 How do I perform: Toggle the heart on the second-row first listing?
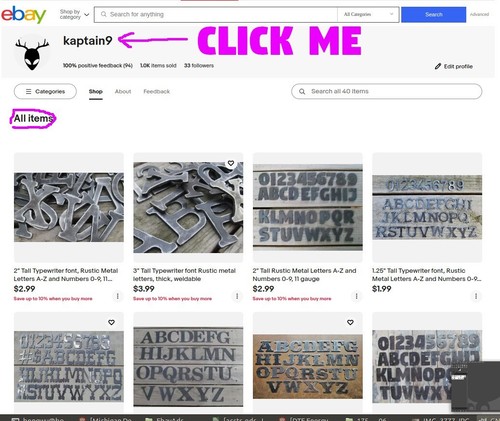(111, 322)
